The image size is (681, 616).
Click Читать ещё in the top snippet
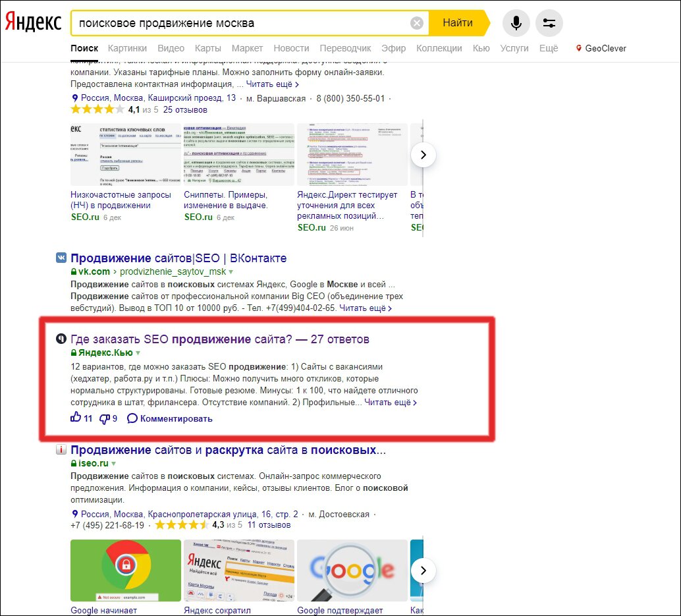(x=272, y=84)
